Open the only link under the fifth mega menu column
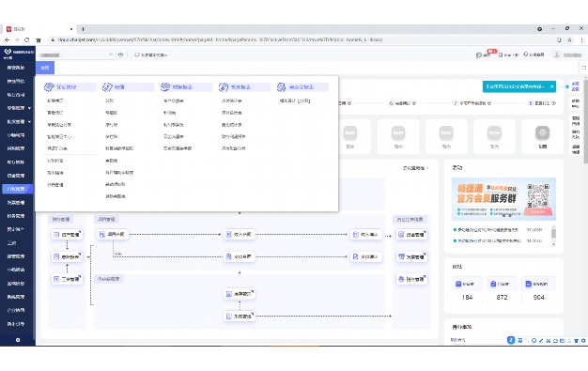 click(x=295, y=100)
